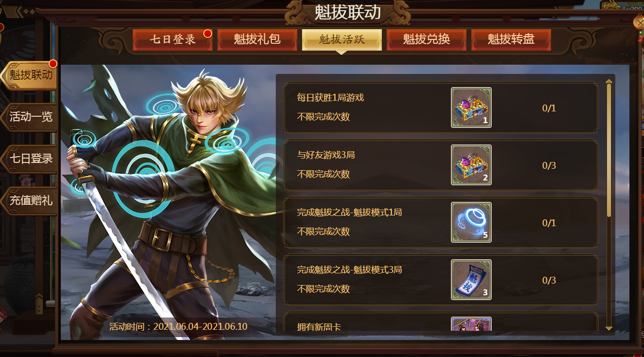Switch to the 七日登录 top tab
This screenshot has height=357, width=644.
[173, 40]
